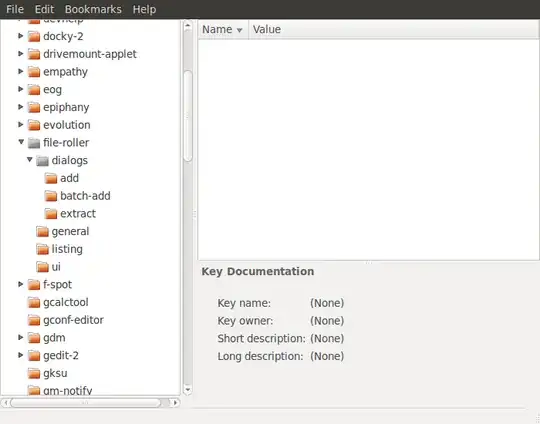
Task: Select the evolution entry
Action: (x=67, y=125)
